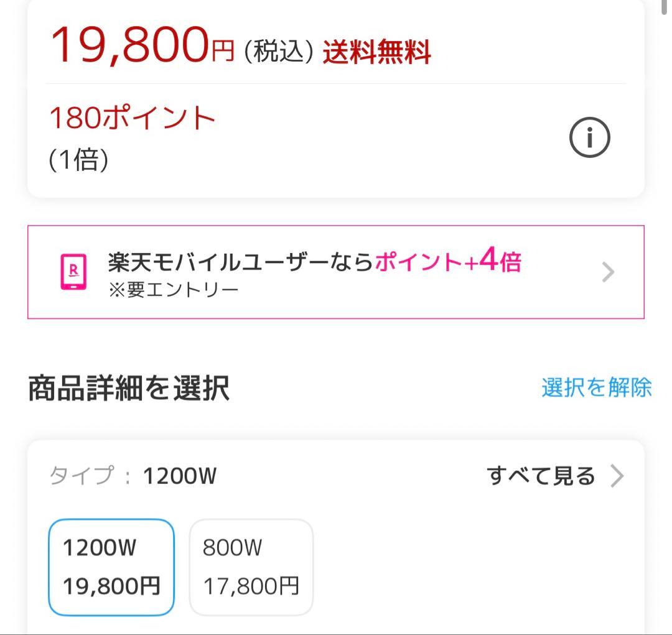Select the 1200W wattage option
The width and height of the screenshot is (672, 635).
pyautogui.click(x=111, y=565)
